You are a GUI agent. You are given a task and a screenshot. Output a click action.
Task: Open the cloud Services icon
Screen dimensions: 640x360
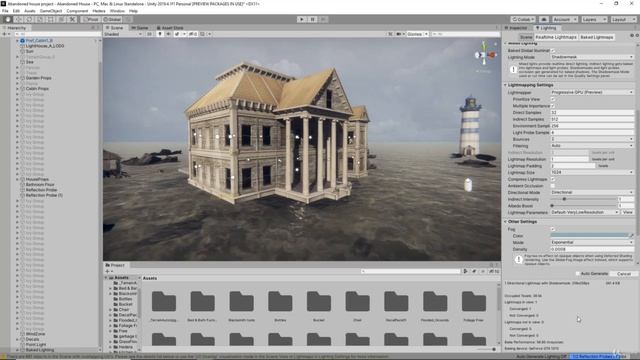coord(544,19)
